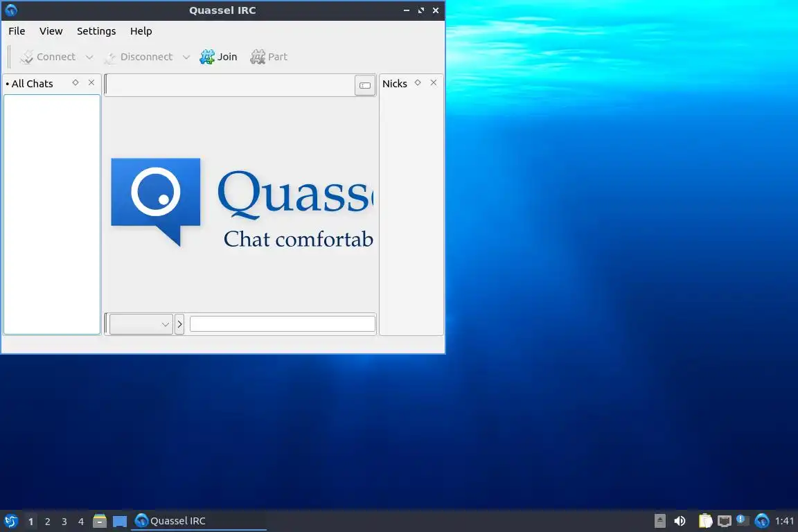
Task: Click the arrow button beside the nick selector
Action: point(179,324)
